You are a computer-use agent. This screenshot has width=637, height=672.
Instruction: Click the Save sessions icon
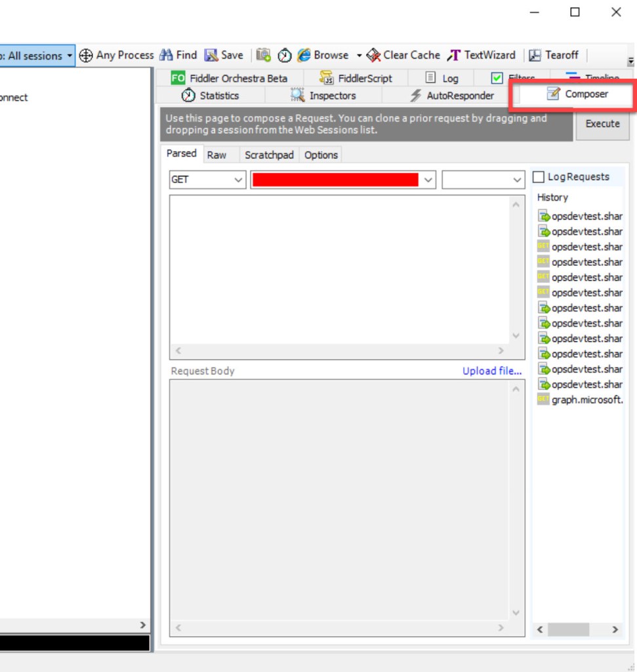coord(211,56)
